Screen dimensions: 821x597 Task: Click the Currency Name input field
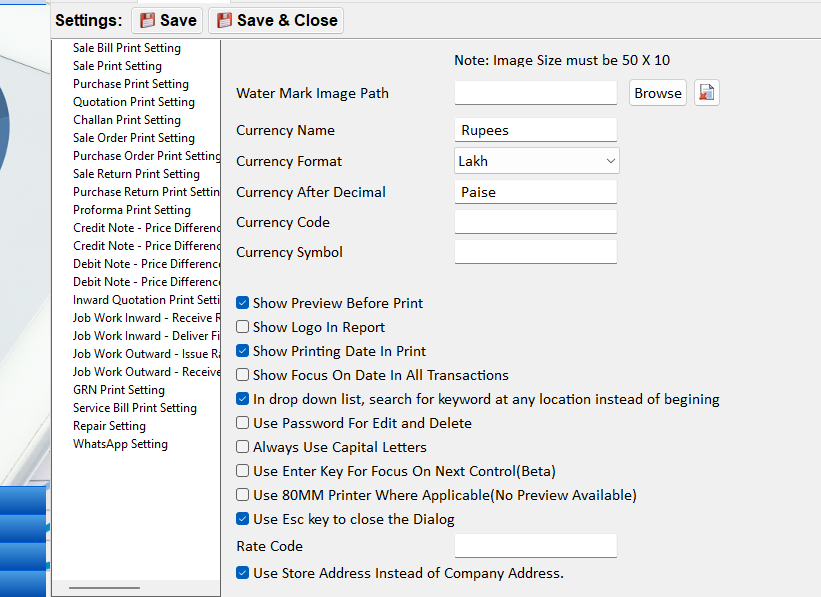535,130
